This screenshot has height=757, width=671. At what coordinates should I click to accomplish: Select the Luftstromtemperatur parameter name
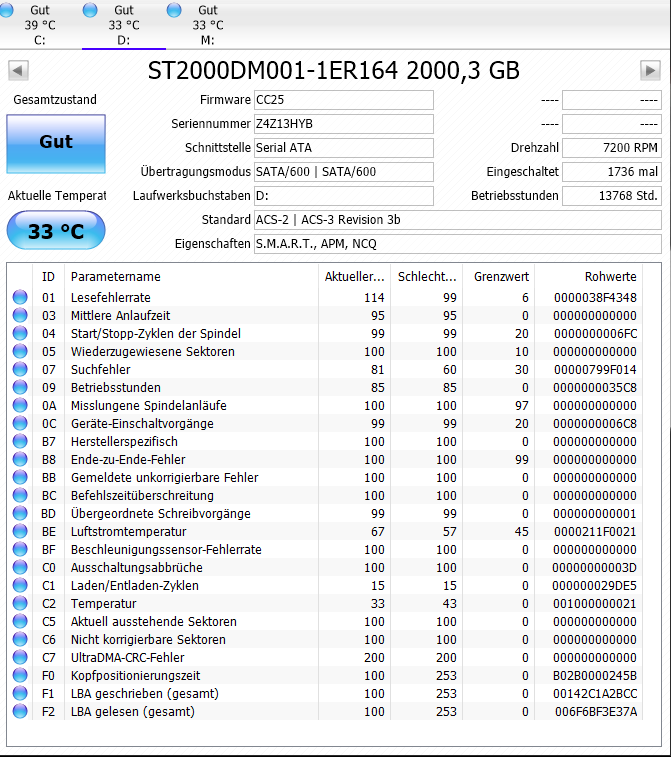coord(128,532)
